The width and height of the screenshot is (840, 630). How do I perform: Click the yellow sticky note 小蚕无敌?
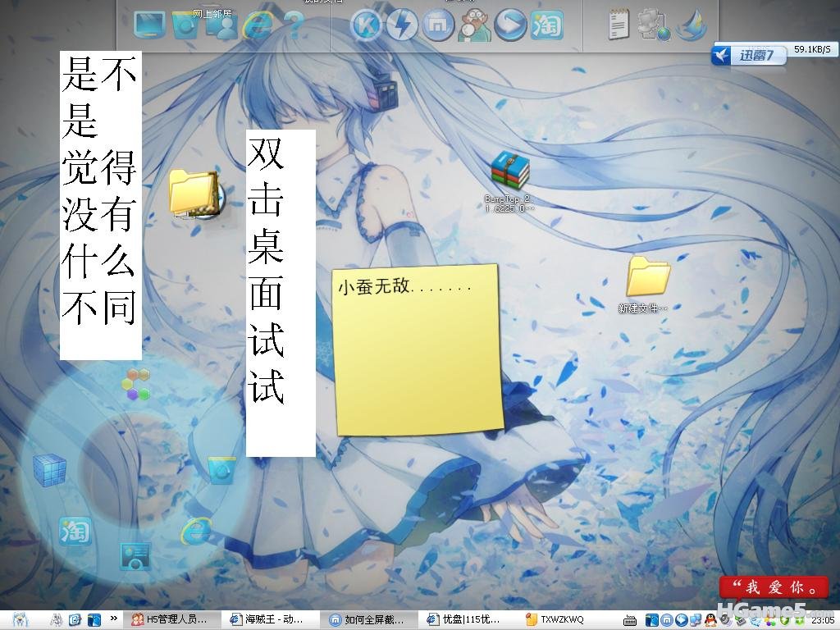(x=418, y=349)
